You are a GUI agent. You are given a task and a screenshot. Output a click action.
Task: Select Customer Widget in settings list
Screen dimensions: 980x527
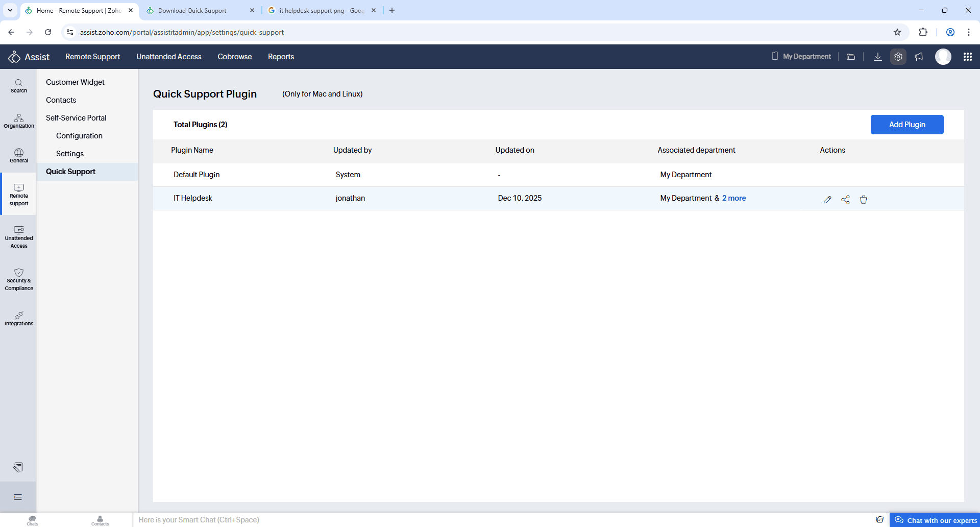point(75,82)
